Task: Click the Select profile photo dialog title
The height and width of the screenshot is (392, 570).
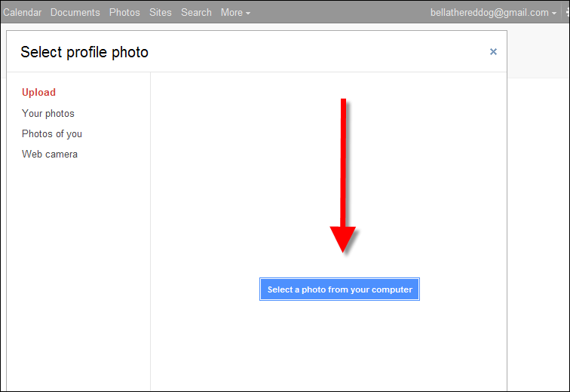Action: [x=84, y=52]
